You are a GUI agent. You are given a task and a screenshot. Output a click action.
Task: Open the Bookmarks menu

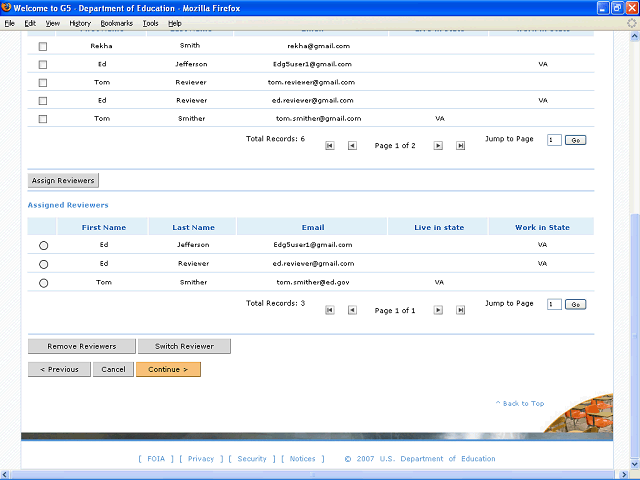coord(116,22)
